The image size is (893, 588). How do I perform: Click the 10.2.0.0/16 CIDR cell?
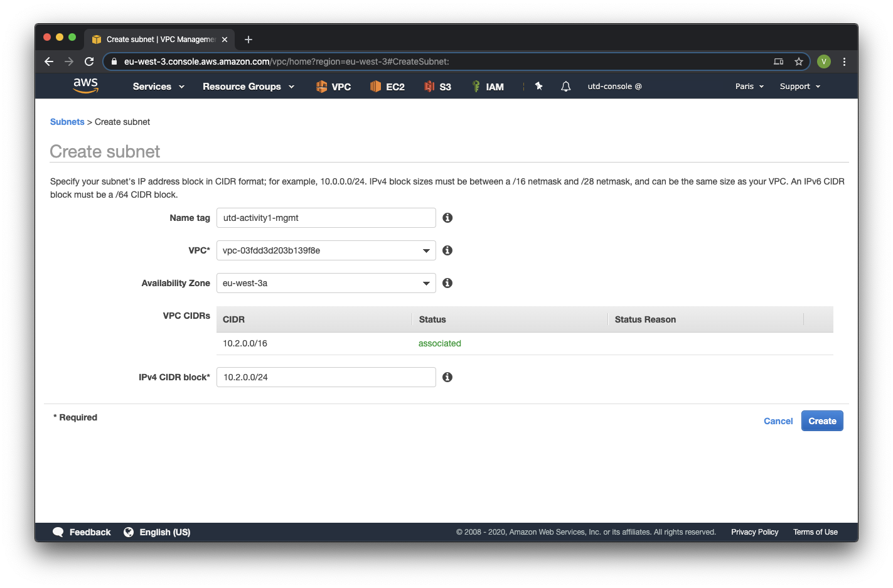pos(245,343)
